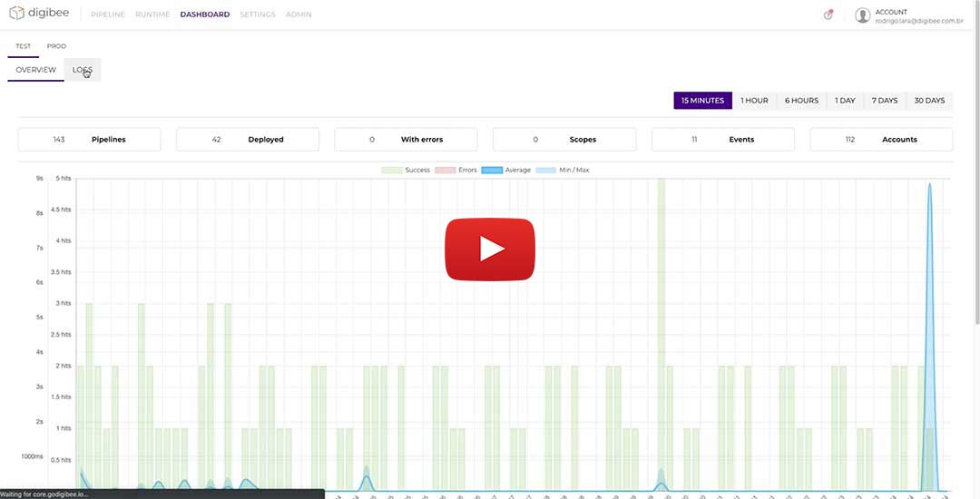The height and width of the screenshot is (499, 980).
Task: Set time range to 6 HOURS
Action: click(x=801, y=101)
